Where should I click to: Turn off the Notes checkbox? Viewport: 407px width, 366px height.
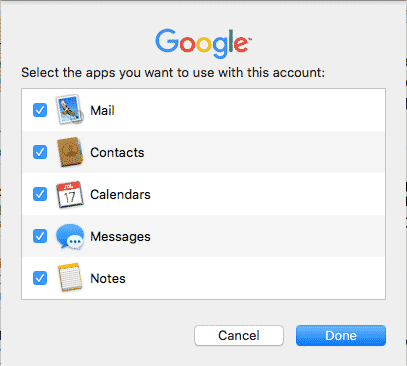[x=40, y=278]
